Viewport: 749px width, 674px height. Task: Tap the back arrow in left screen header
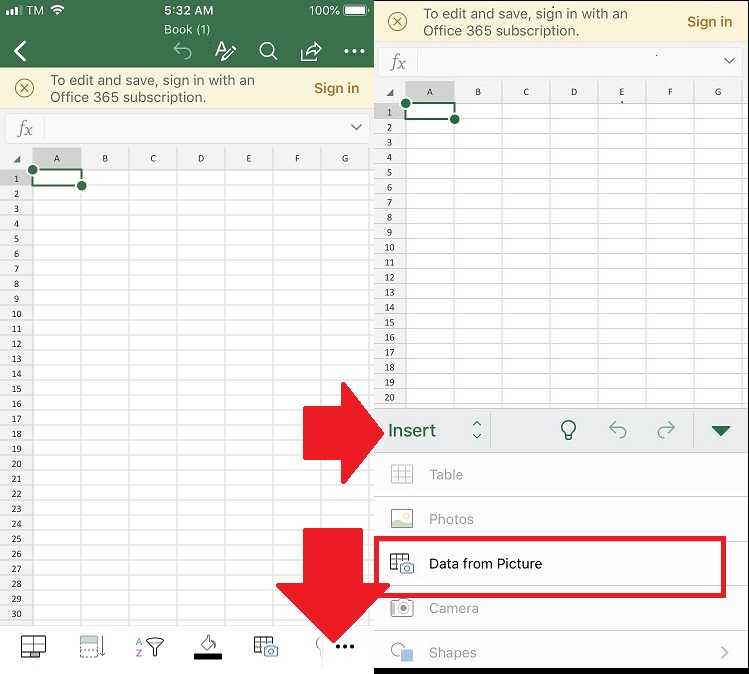click(21, 51)
